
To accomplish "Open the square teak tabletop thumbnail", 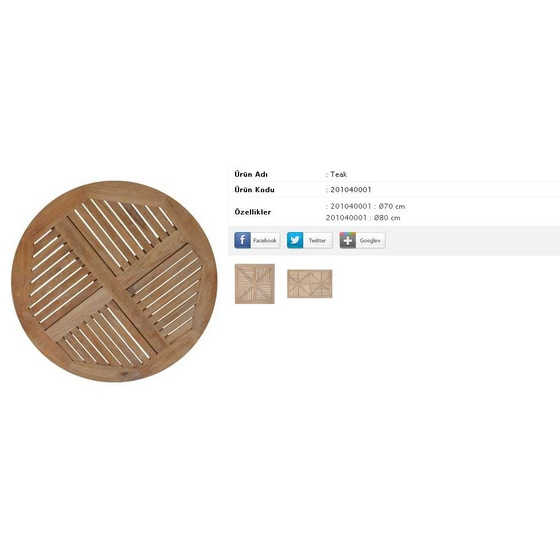I will [255, 284].
